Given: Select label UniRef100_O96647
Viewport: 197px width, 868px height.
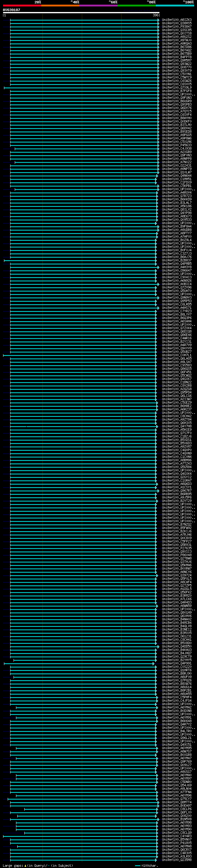Looking at the screenshot, I should [x=177, y=271].
